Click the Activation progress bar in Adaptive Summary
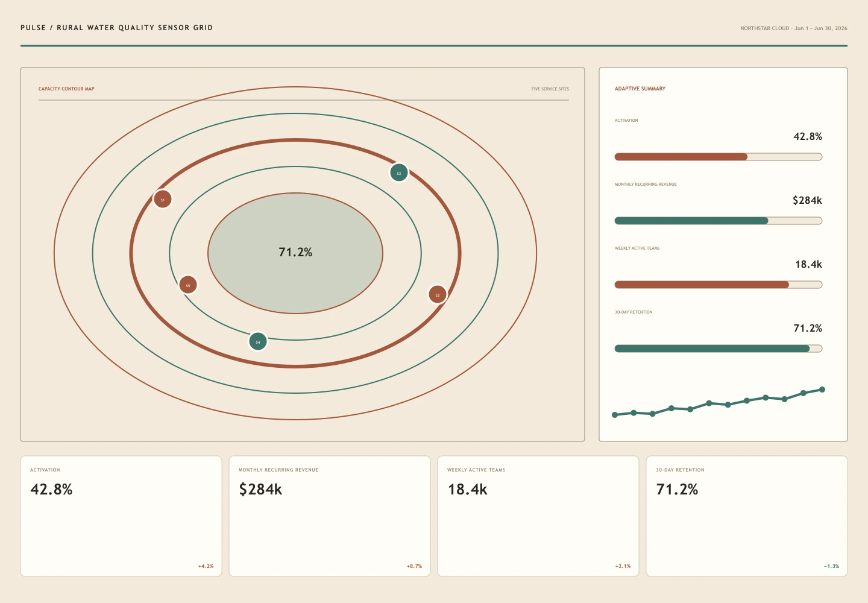Screen dimensions: 868x603 [719, 157]
